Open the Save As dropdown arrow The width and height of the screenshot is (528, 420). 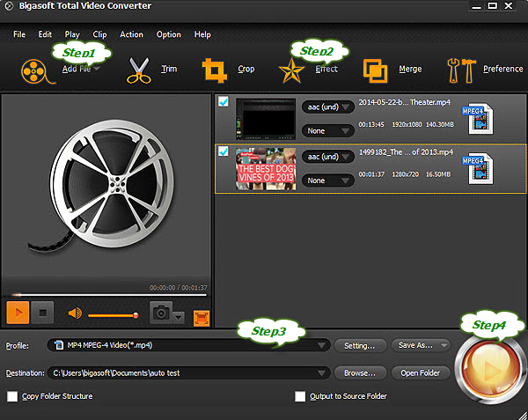coord(444,345)
